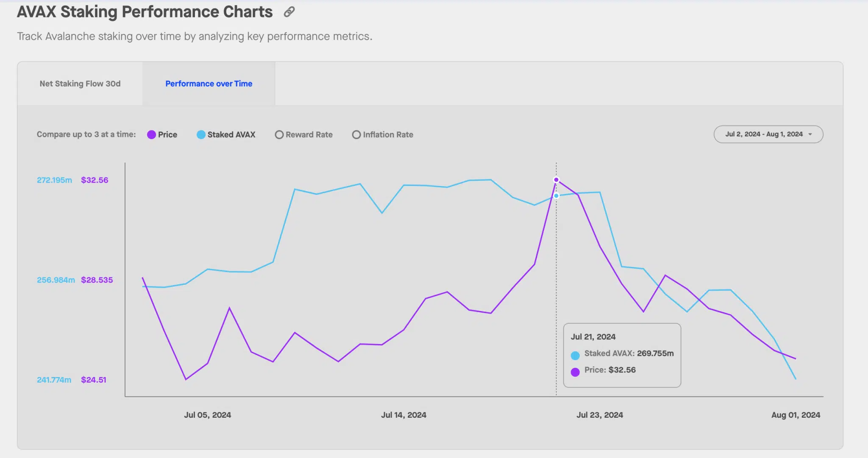Toggle the Price series off
868x458 pixels.
(162, 135)
